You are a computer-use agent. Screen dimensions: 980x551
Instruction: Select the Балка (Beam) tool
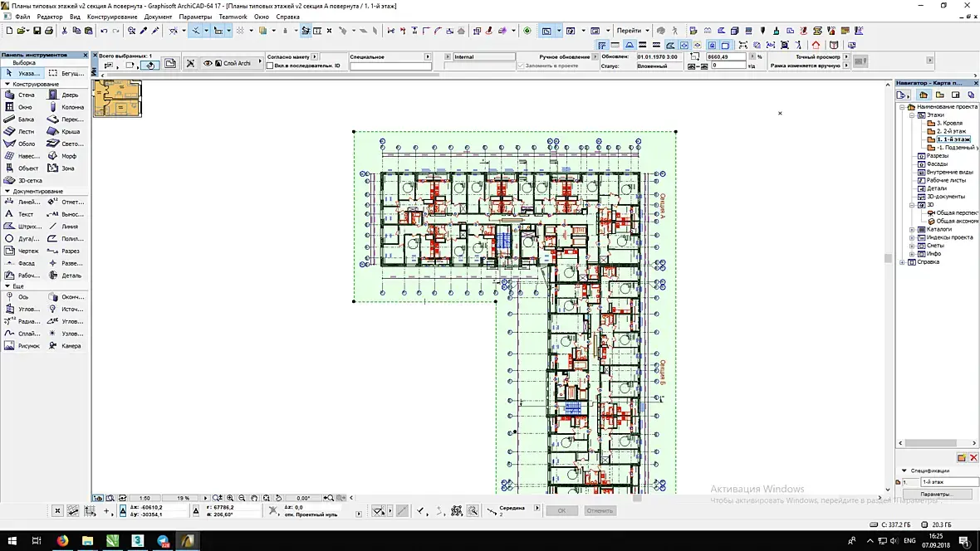(x=20, y=119)
